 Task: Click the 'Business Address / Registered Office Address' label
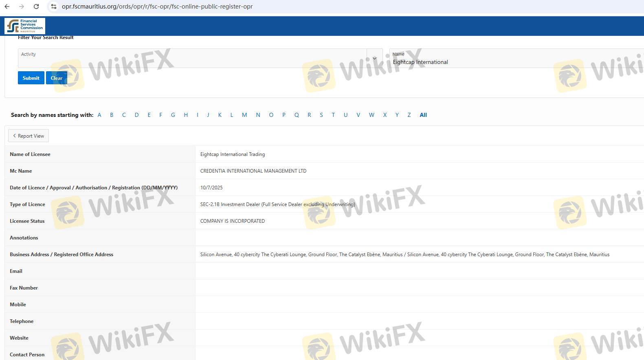click(x=62, y=255)
